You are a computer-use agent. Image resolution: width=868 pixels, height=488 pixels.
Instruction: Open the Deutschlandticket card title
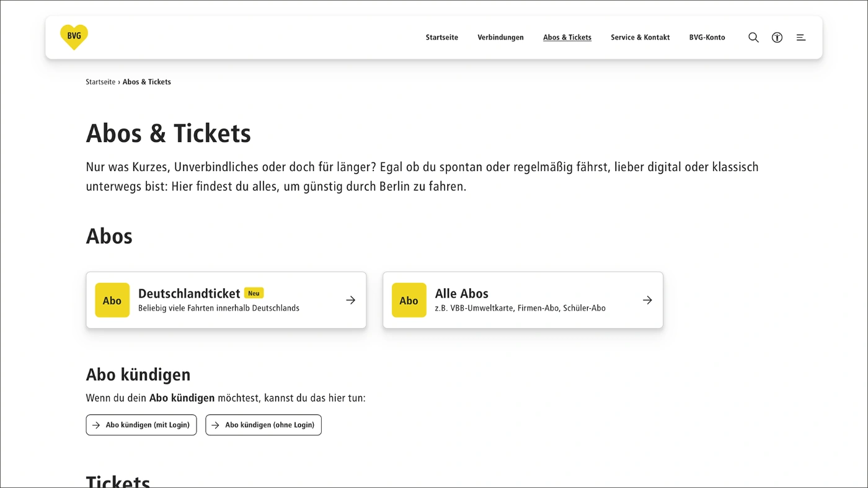coord(189,293)
